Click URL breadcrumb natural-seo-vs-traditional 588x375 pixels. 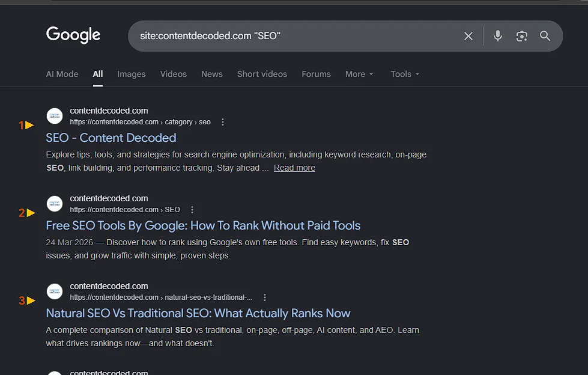coord(161,297)
